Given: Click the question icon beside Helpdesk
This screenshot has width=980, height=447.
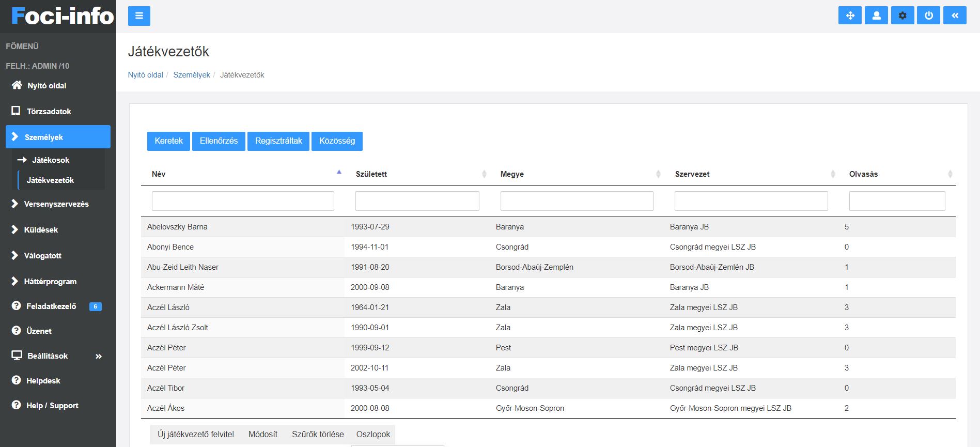Looking at the screenshot, I should (16, 380).
